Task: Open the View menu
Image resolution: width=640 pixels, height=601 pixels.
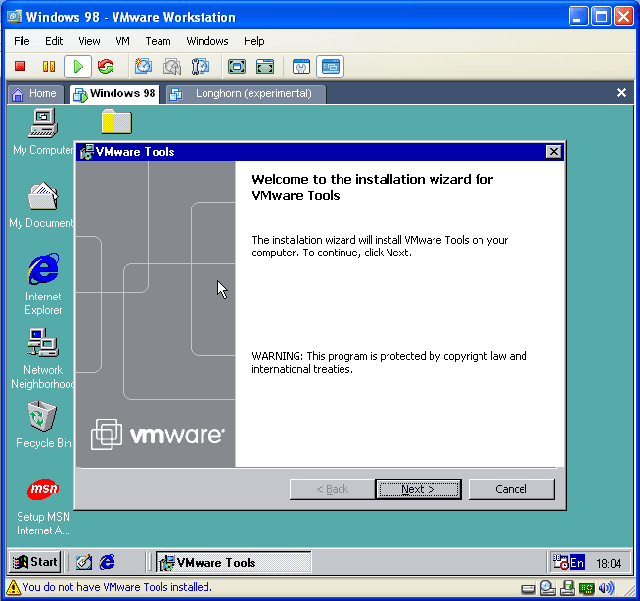Action: tap(89, 41)
